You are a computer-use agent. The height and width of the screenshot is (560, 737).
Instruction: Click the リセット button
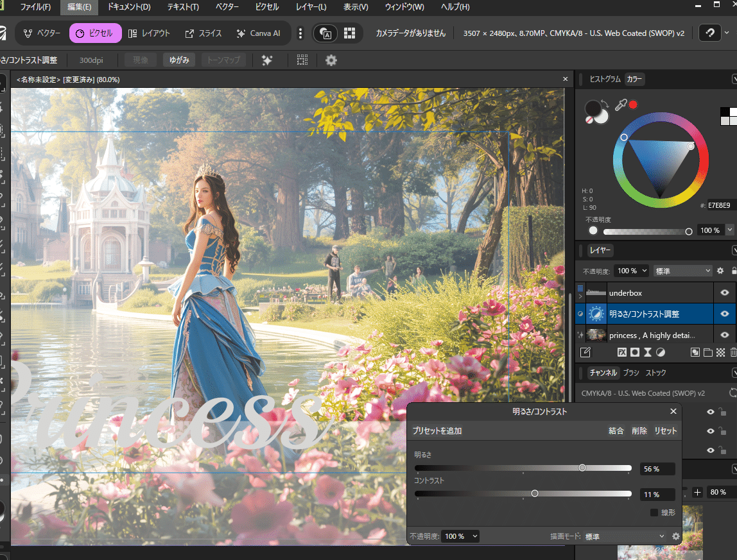(665, 431)
